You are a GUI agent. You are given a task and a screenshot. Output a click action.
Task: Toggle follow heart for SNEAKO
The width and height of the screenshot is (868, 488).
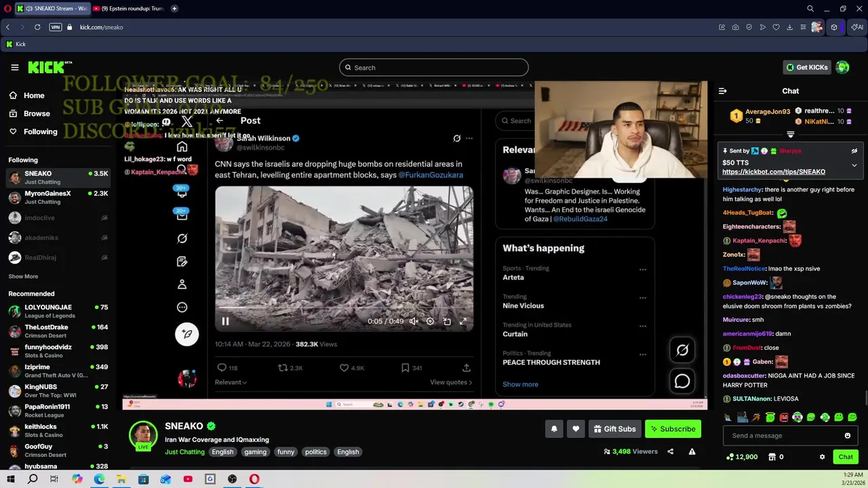[x=576, y=429]
